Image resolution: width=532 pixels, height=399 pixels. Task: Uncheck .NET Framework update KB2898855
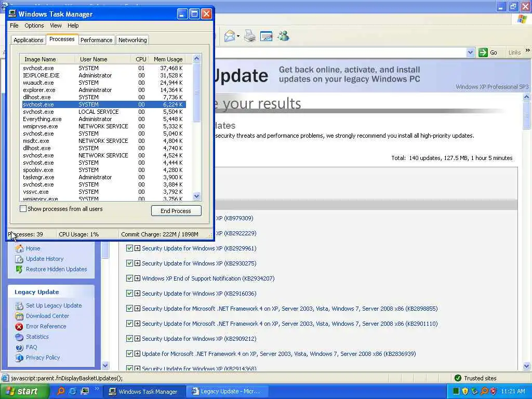[129, 309]
